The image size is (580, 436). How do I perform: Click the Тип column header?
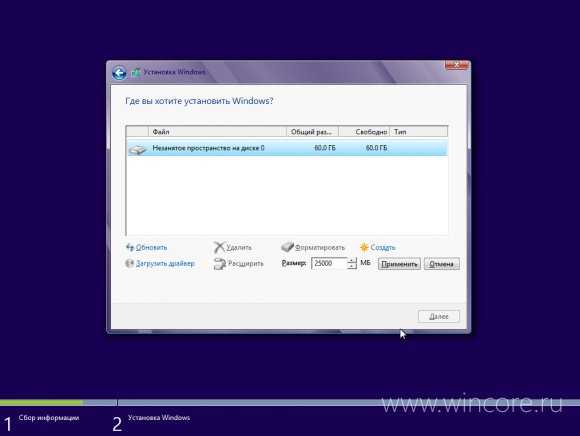tap(418, 132)
